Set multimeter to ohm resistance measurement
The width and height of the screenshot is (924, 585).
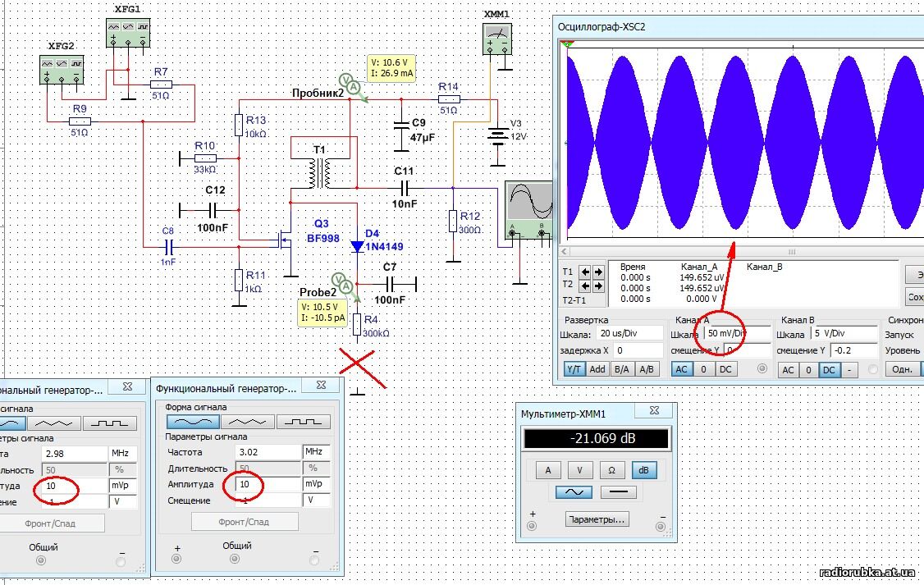point(611,470)
